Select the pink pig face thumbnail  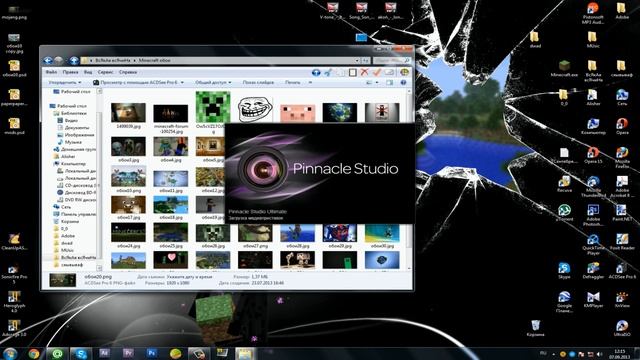coord(298,113)
